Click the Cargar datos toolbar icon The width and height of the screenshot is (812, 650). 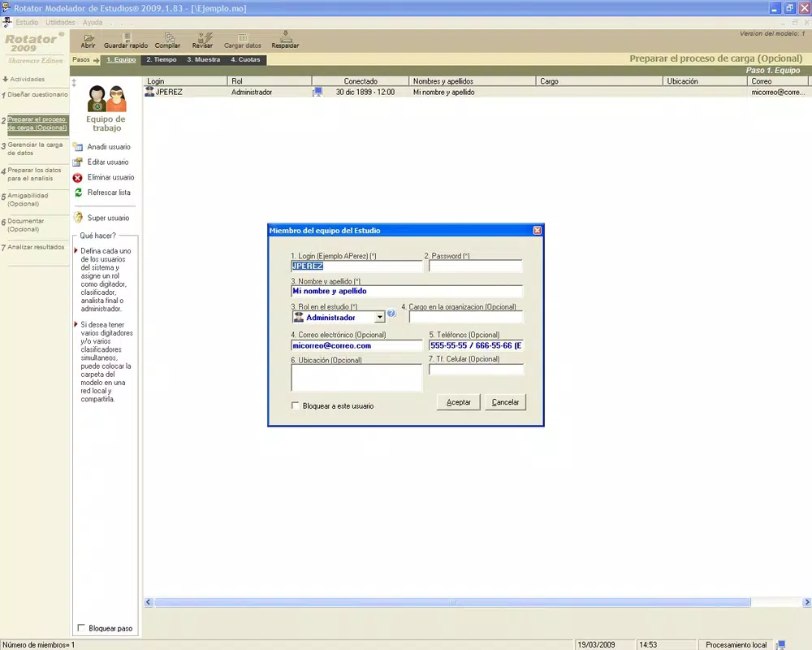pos(242,37)
